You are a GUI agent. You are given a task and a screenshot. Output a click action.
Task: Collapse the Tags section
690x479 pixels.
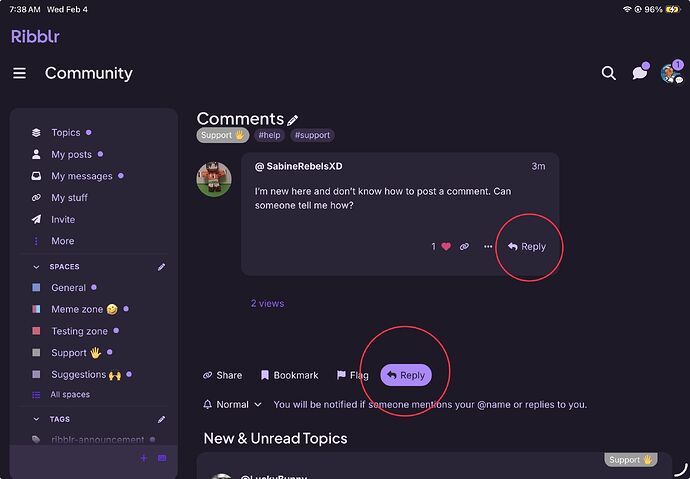click(x=37, y=419)
